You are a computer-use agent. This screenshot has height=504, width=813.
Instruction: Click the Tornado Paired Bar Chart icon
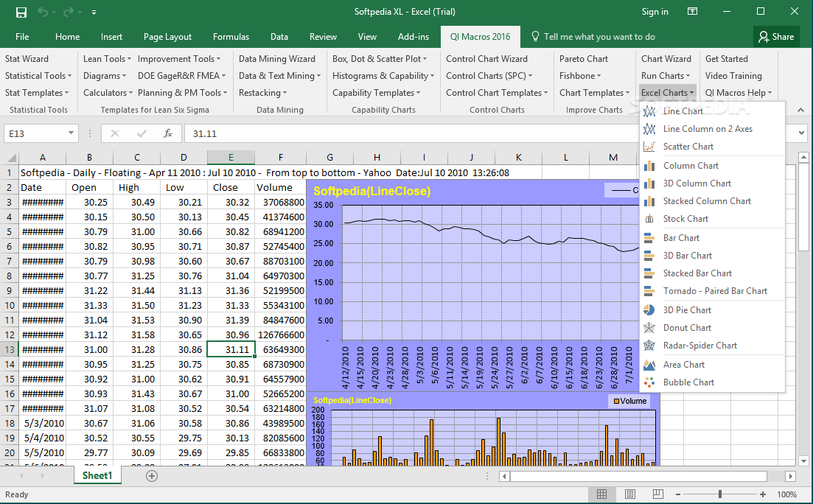click(649, 291)
